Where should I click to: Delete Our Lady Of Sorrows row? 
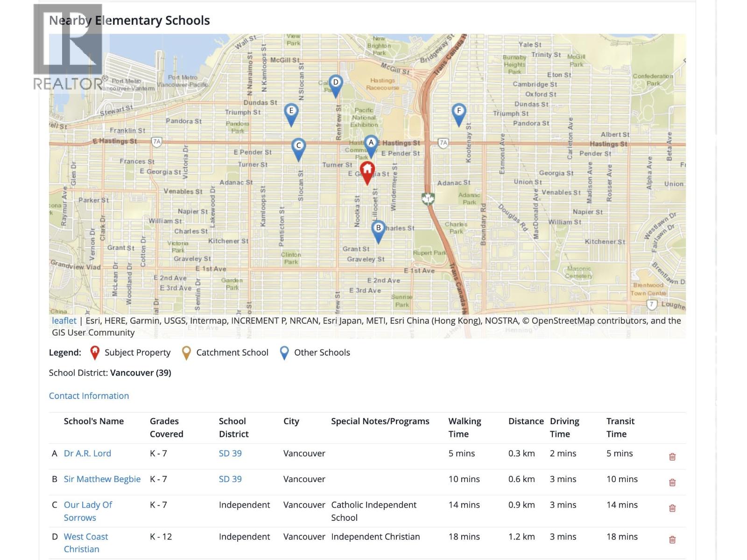pyautogui.click(x=672, y=508)
